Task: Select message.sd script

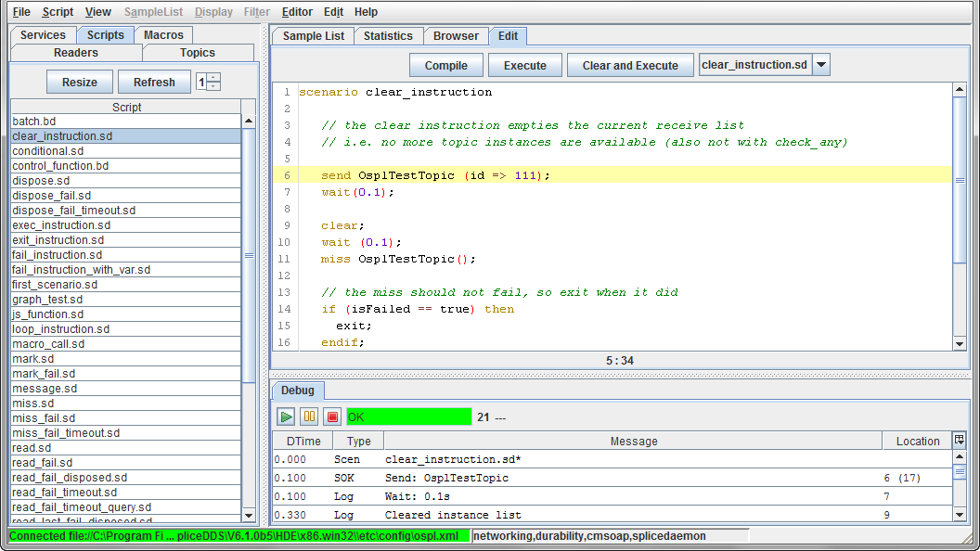Action: [125, 389]
